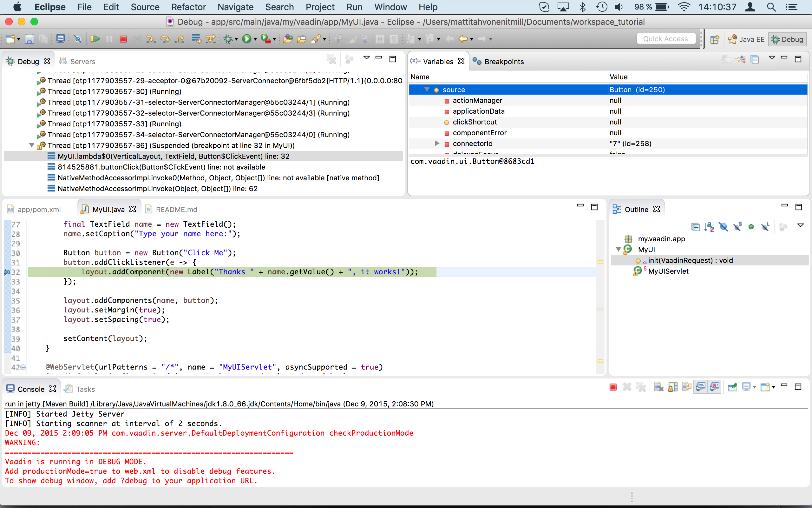Collapse the suspended Thread qtp1177903557-36 node

point(31,145)
